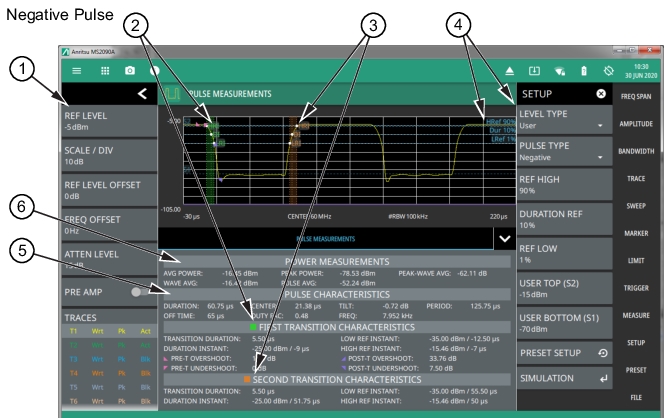Image resolution: width=665 pixels, height=418 pixels.
Task: Edit the REF LEVEL OFFSET setting
Action: pyautogui.click(x=109, y=190)
